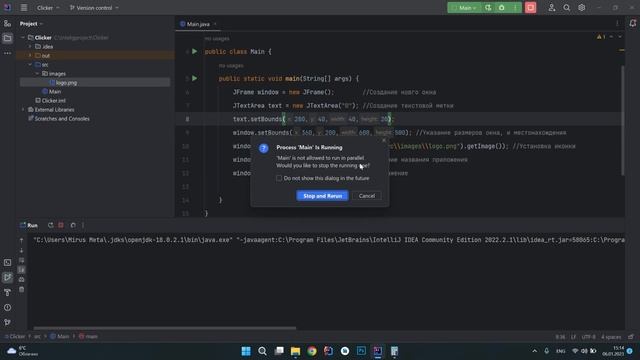The image size is (640, 360).
Task: Open Search Everywhere magnifier icon
Action: click(x=567, y=8)
